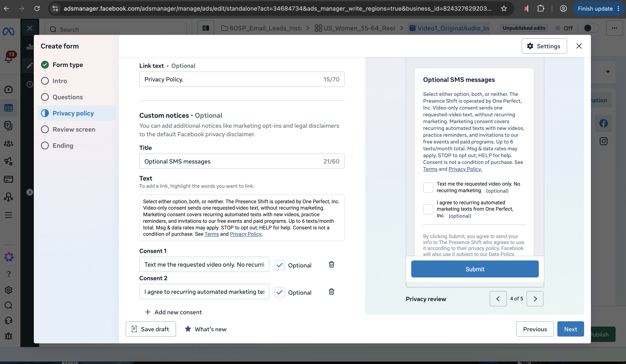Focus the Link text input field
Screen dimensions: 626x364
[x=242, y=79]
